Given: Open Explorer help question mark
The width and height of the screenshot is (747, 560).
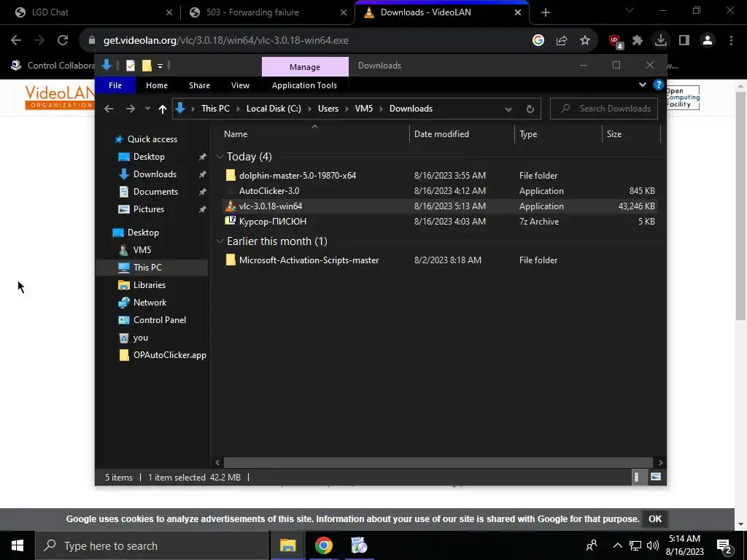Looking at the screenshot, I should pos(659,85).
